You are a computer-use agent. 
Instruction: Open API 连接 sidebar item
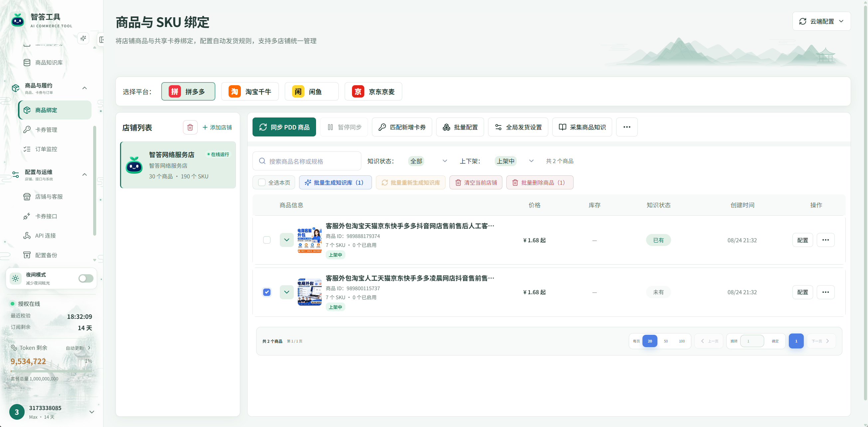pos(46,236)
